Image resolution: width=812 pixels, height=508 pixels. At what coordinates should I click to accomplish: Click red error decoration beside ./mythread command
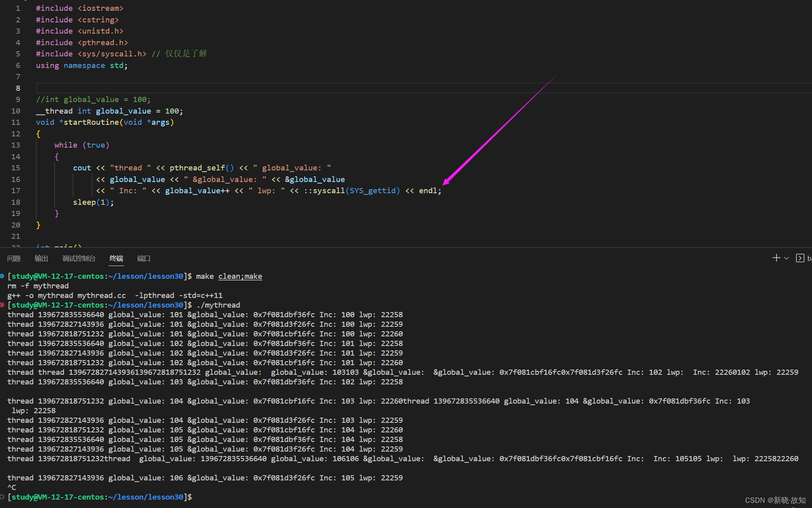(2, 305)
